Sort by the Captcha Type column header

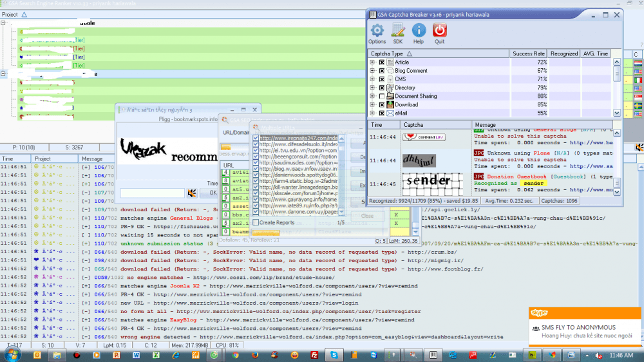pos(438,54)
